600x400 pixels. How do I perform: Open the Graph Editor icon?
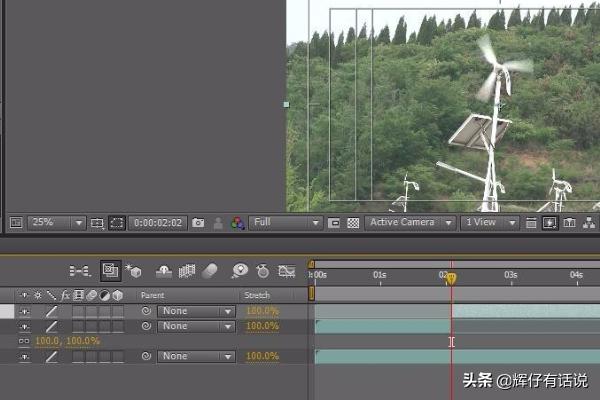[x=287, y=271]
